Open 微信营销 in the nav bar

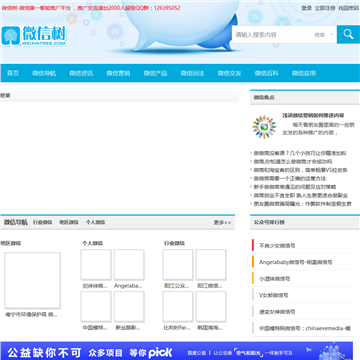tap(118, 73)
